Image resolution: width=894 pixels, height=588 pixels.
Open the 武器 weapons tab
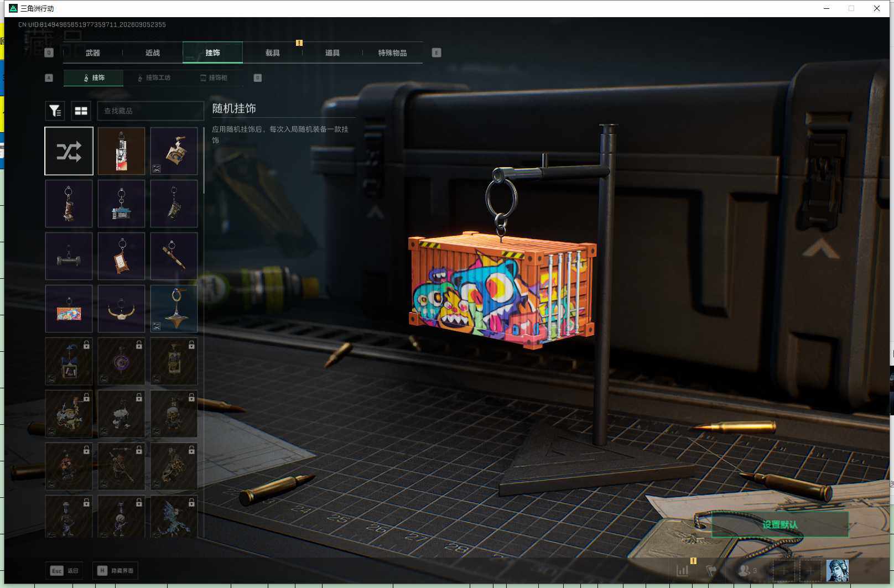[93, 53]
